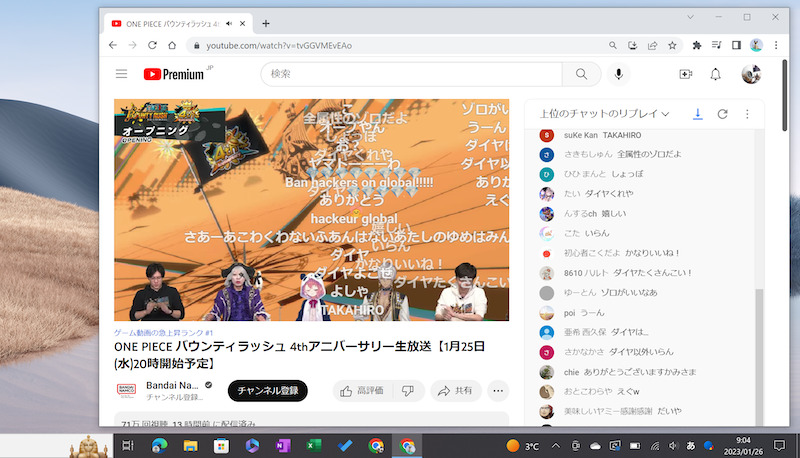Click the magnifier search button

click(581, 74)
